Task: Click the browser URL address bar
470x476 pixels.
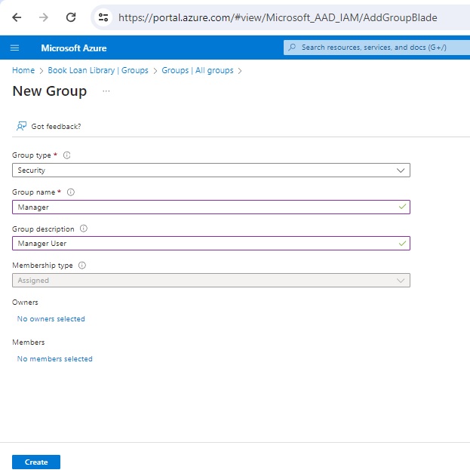Action: point(278,17)
